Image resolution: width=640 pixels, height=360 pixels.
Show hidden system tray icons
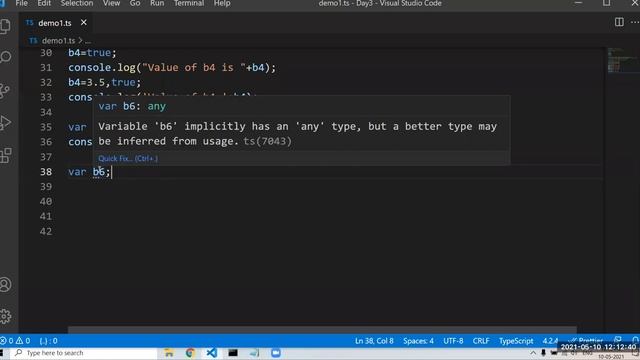[x=533, y=353]
